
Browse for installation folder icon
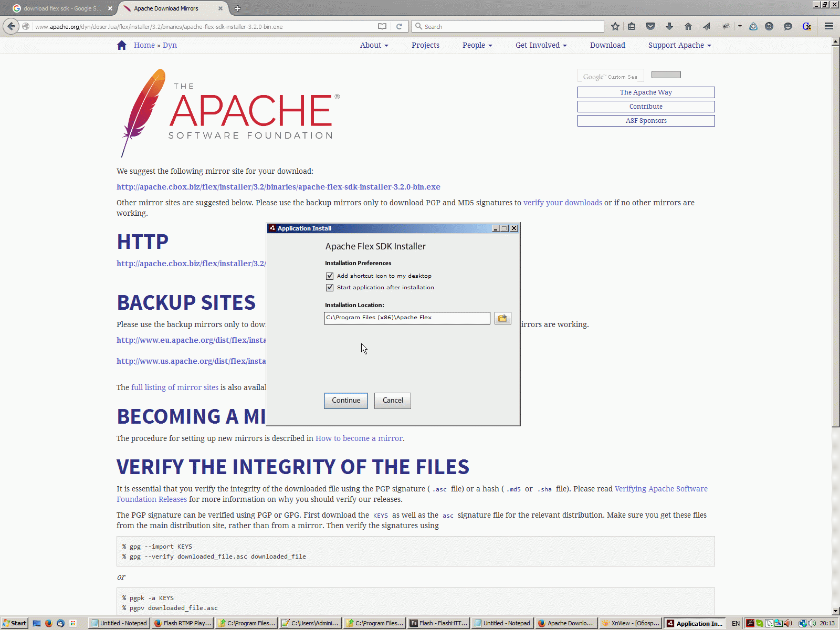click(502, 318)
